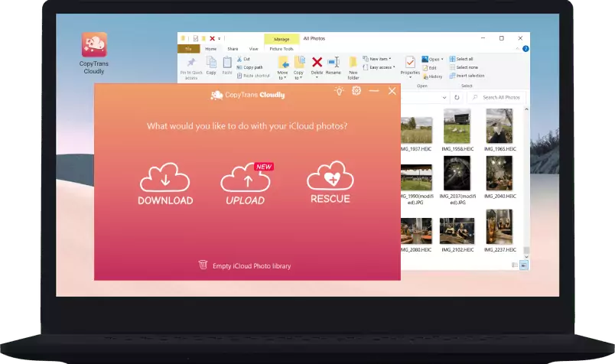Choose the RESCUE cloud option in Cloudly
This screenshot has height=364, width=615.
click(330, 182)
